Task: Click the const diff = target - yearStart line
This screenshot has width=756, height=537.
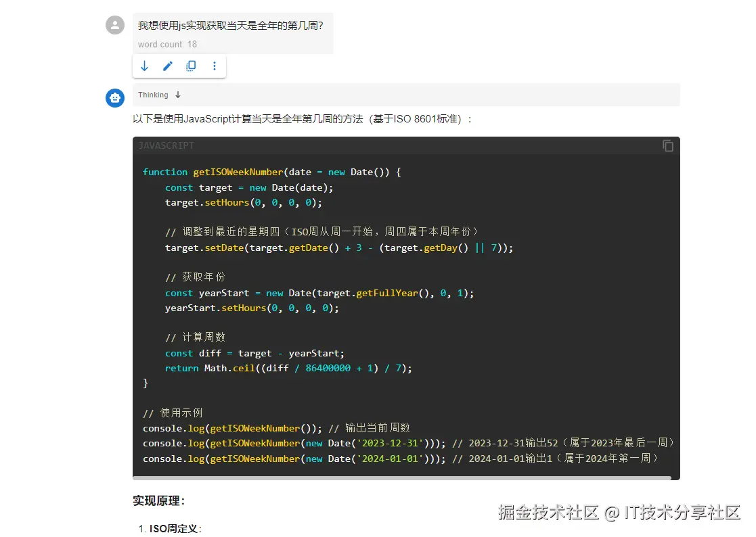Action: [254, 353]
